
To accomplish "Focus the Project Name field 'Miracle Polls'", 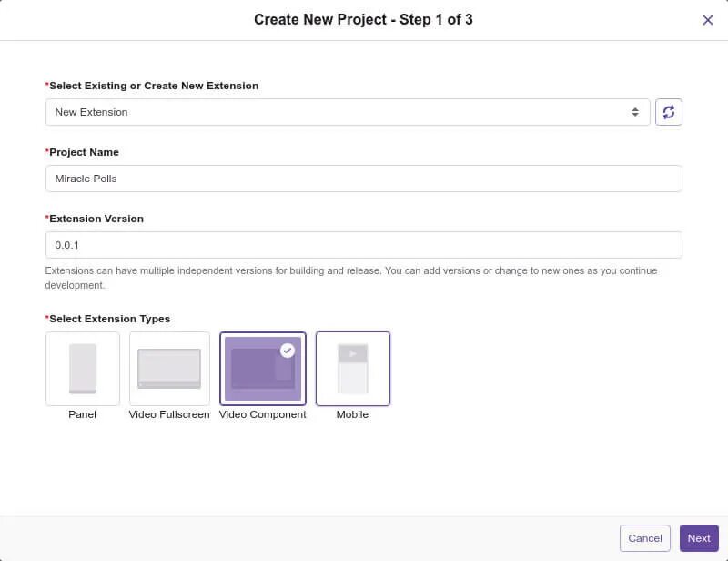I will tap(363, 178).
